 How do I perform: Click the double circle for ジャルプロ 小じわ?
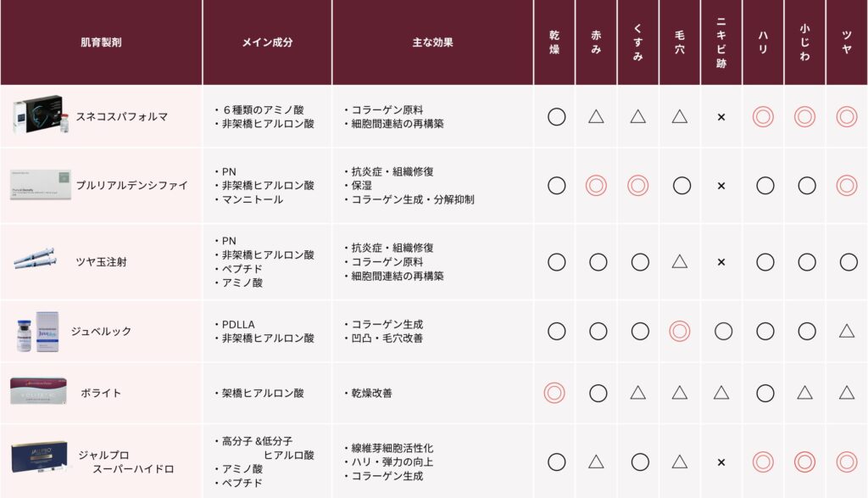[x=804, y=462]
